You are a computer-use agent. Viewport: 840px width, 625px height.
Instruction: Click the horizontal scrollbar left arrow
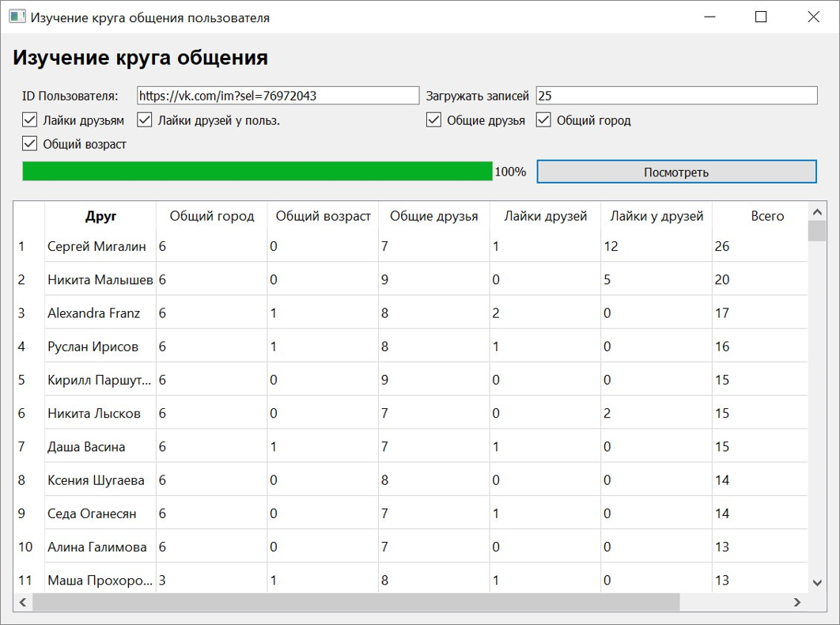pyautogui.click(x=22, y=602)
